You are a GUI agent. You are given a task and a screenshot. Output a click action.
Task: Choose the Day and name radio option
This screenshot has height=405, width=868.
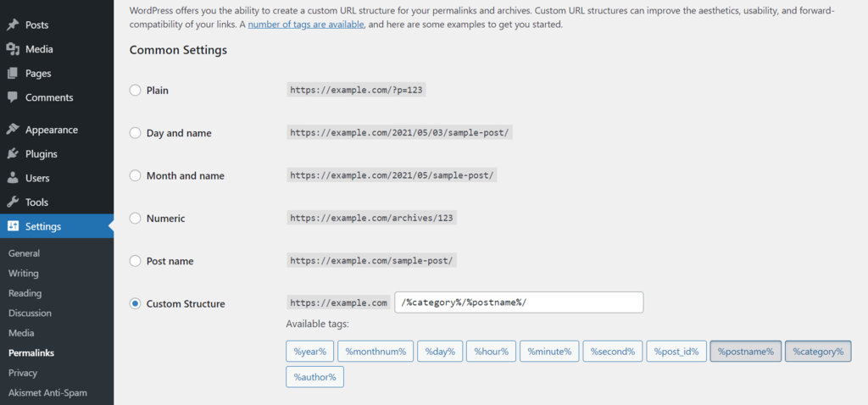point(135,133)
